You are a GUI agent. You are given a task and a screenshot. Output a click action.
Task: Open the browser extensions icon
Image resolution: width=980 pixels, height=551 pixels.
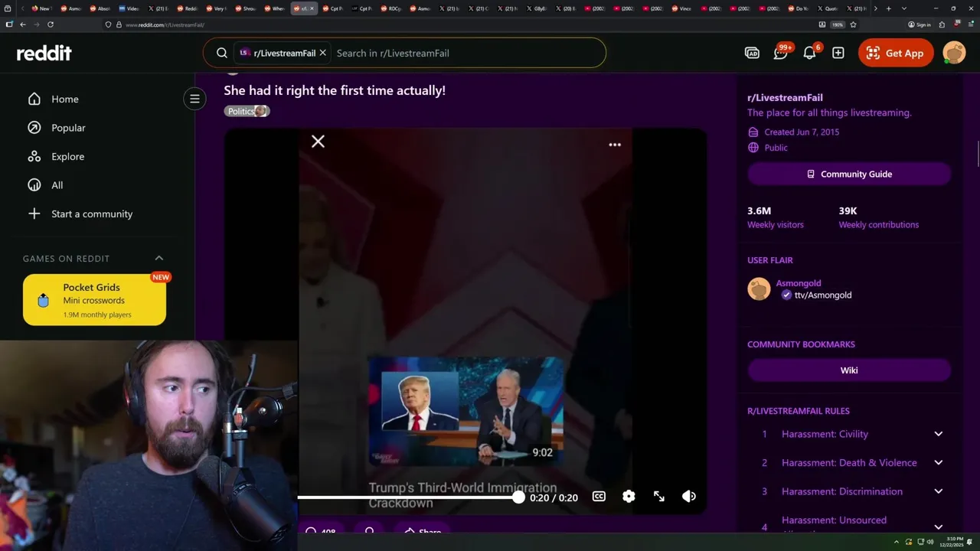click(942, 24)
